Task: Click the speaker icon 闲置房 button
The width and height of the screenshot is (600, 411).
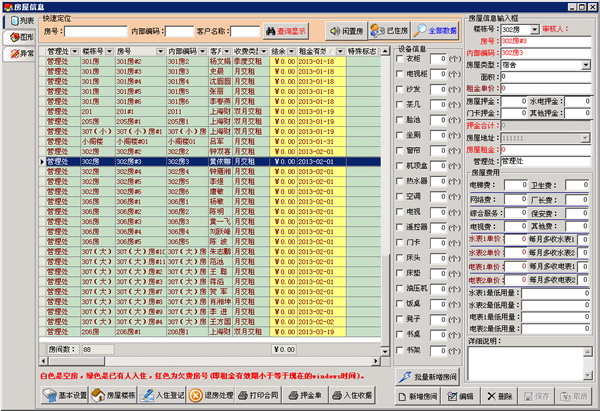Action: click(346, 31)
